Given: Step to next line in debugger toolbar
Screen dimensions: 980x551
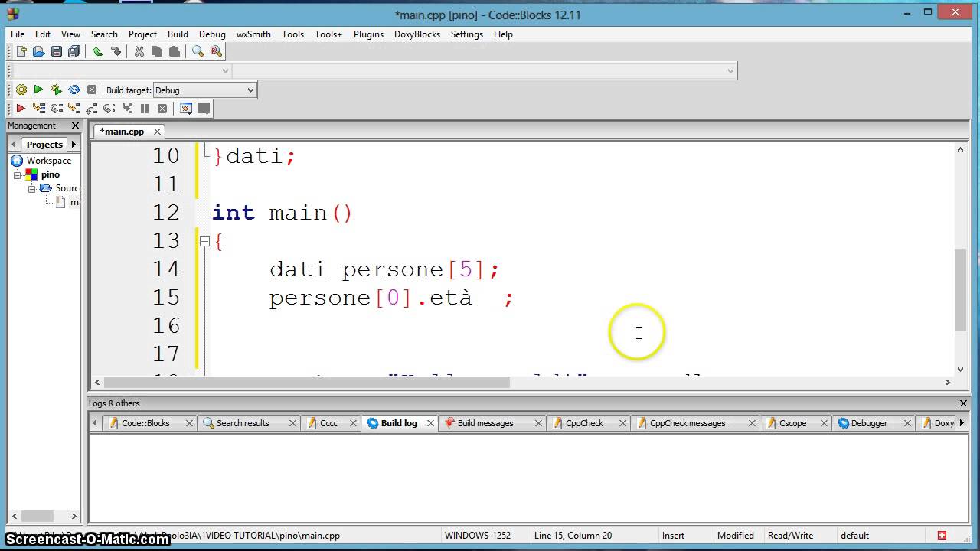Looking at the screenshot, I should pyautogui.click(x=56, y=109).
